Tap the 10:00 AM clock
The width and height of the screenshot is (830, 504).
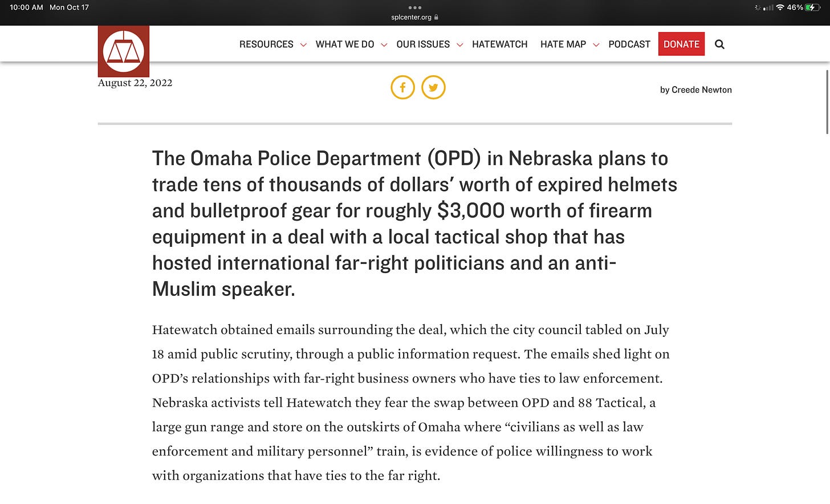point(26,7)
